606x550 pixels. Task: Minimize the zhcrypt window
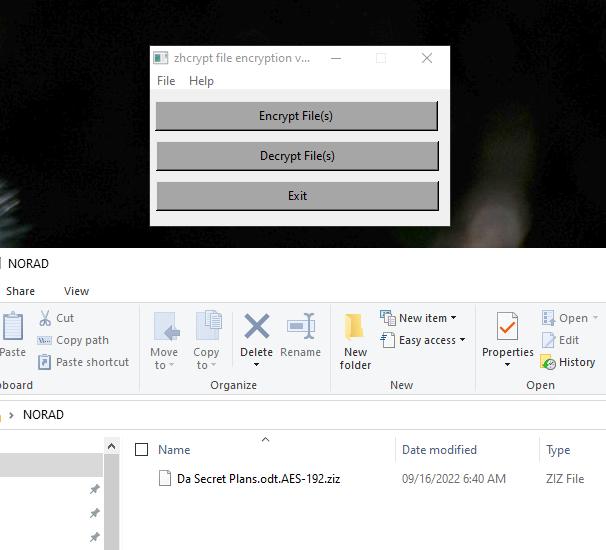click(336, 58)
